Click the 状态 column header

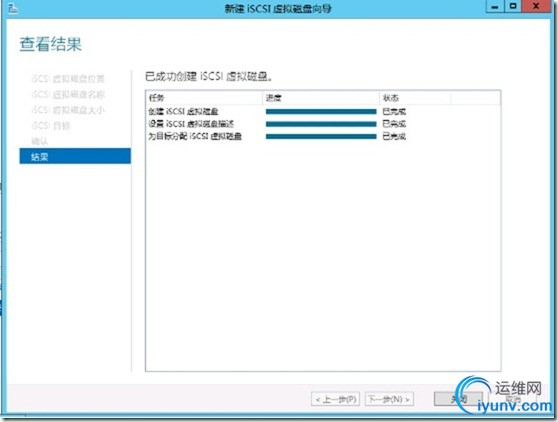[x=415, y=98]
